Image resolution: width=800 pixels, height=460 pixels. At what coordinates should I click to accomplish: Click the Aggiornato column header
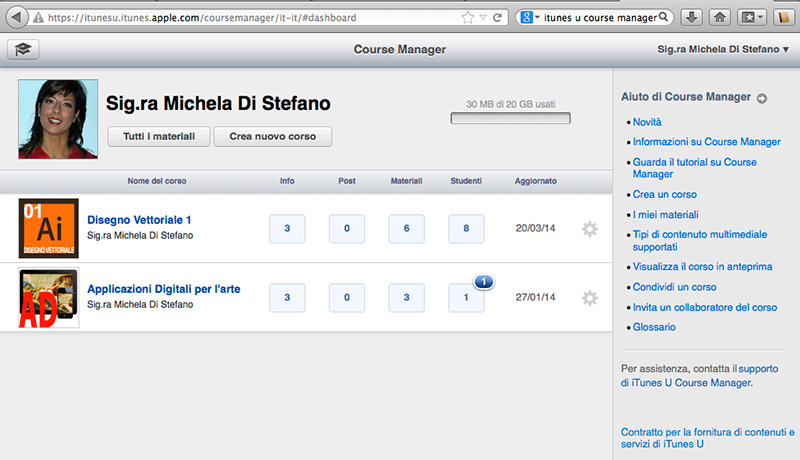point(536,181)
